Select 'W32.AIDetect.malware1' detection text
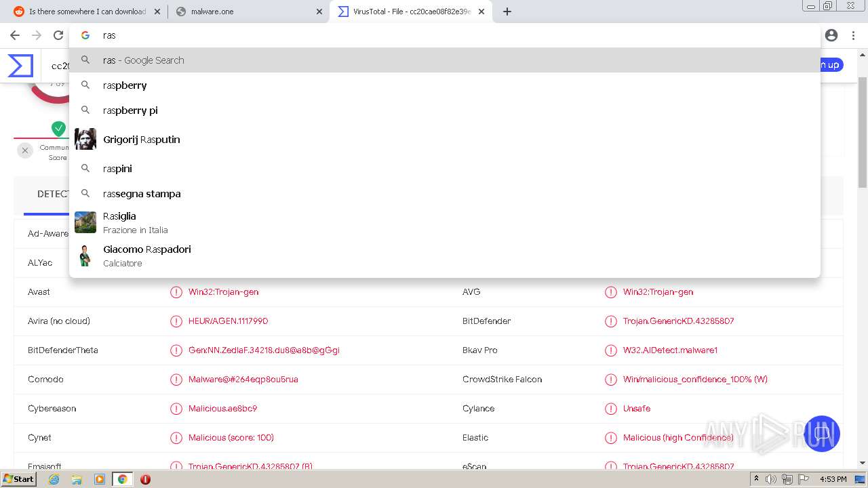This screenshot has height=488, width=868. 670,350
